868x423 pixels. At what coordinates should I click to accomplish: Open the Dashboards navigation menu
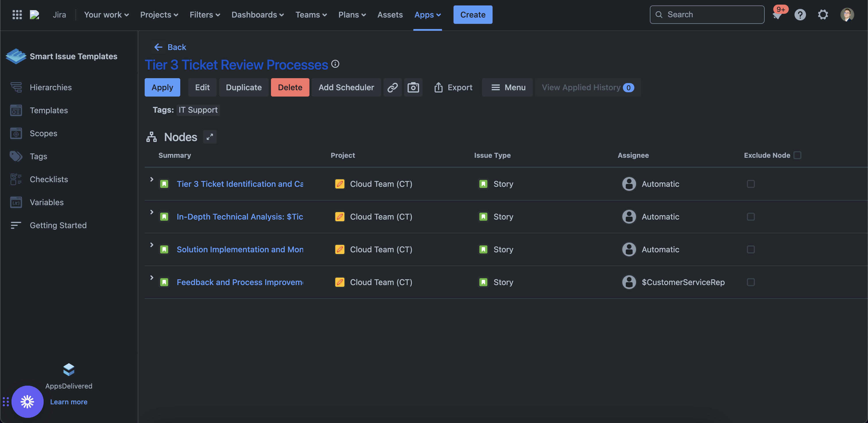[257, 14]
